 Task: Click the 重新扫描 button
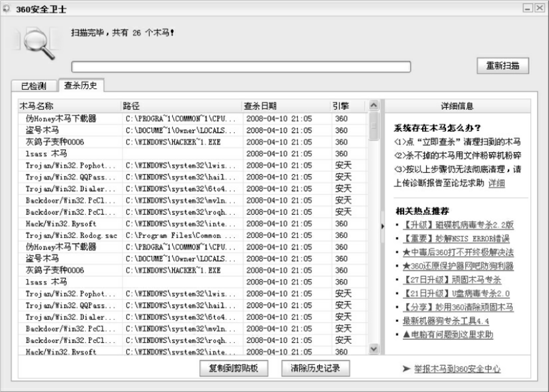click(x=503, y=66)
